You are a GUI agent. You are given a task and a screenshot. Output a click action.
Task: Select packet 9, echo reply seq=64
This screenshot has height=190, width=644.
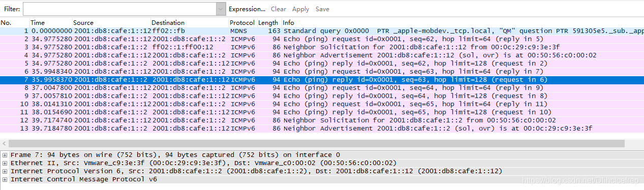(x=322, y=96)
